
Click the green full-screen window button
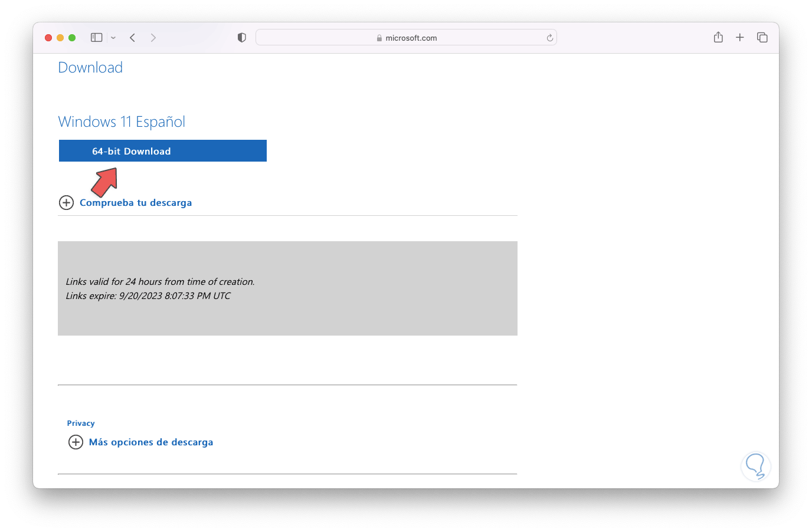pyautogui.click(x=72, y=38)
